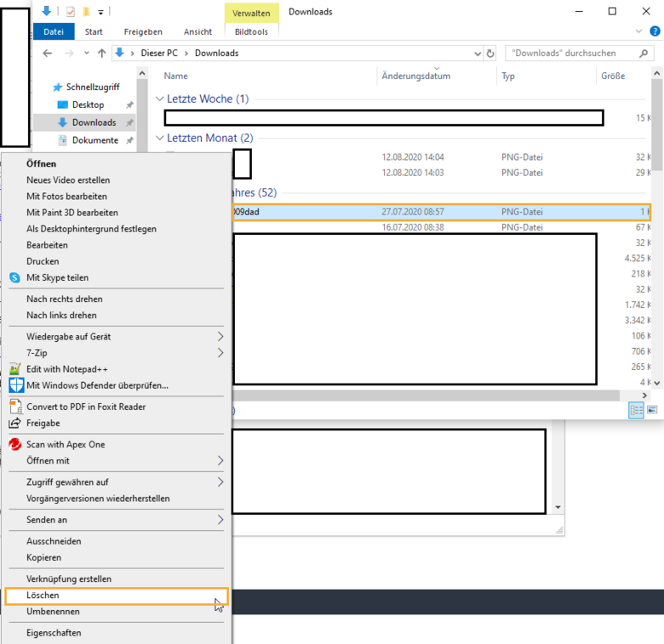Click the Skype icon beside Mit Skype teilen

14,277
